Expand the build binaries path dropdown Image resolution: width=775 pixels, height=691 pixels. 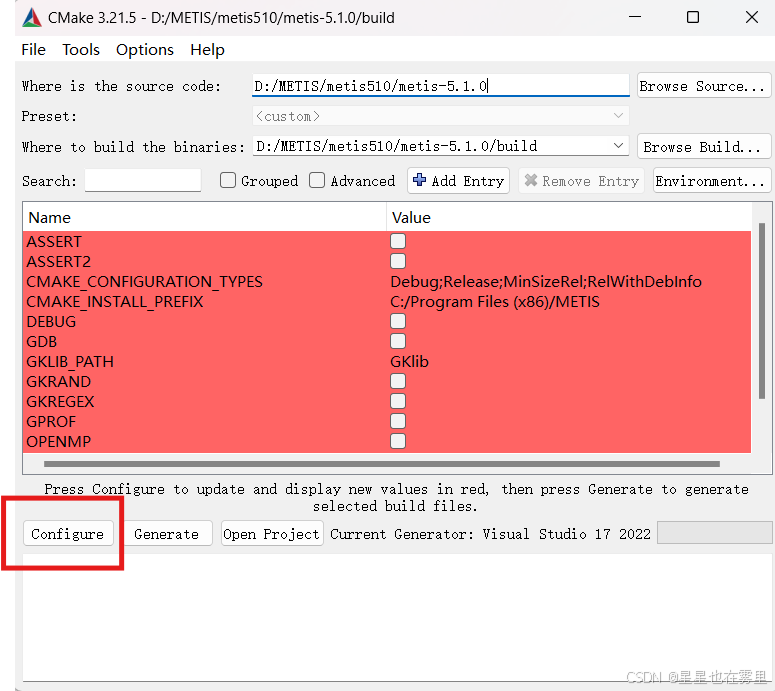point(618,146)
